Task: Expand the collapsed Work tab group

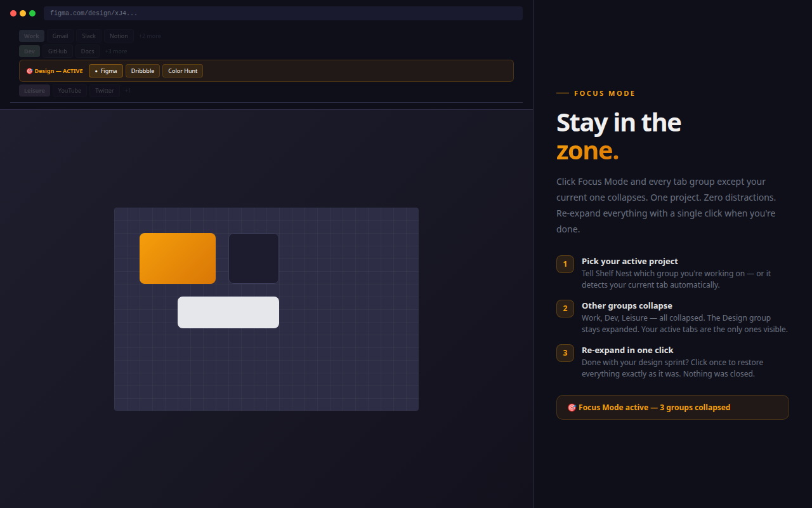Action: [32, 36]
